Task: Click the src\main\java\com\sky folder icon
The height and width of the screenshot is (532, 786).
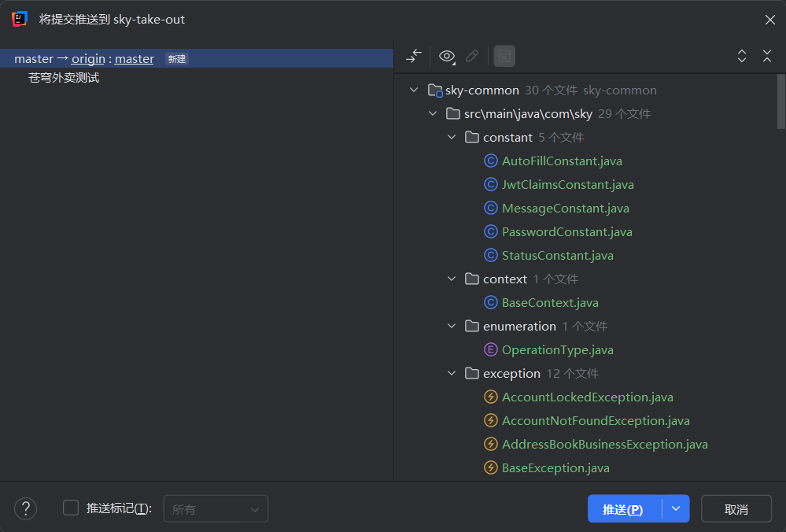Action: 453,114
